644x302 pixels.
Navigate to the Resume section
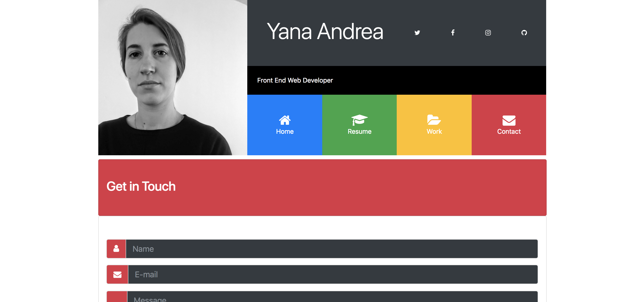tap(359, 131)
